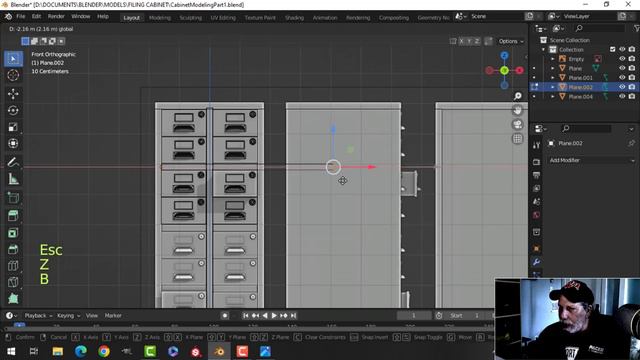Open the Render menu
This screenshot has width=640, height=360.
pyautogui.click(x=56, y=17)
